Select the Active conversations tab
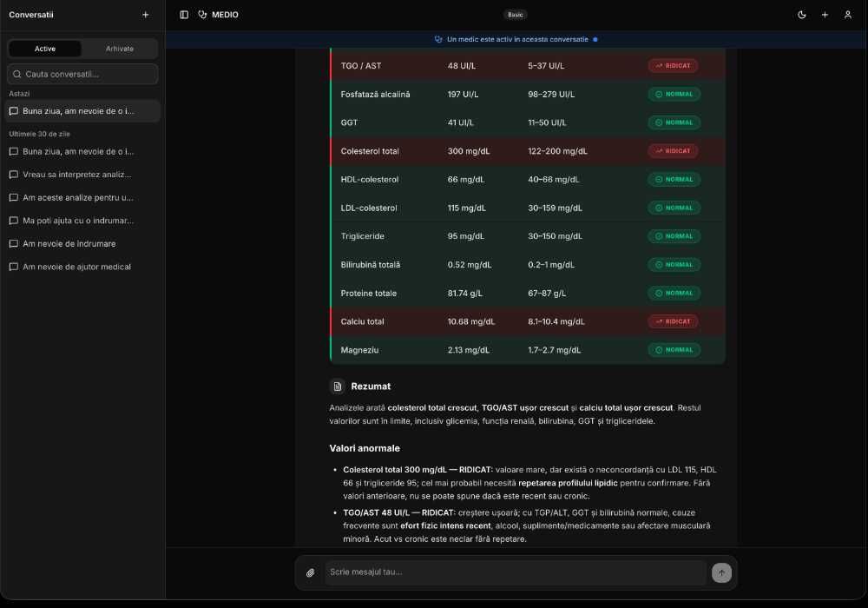This screenshot has width=868, height=608. coord(45,49)
